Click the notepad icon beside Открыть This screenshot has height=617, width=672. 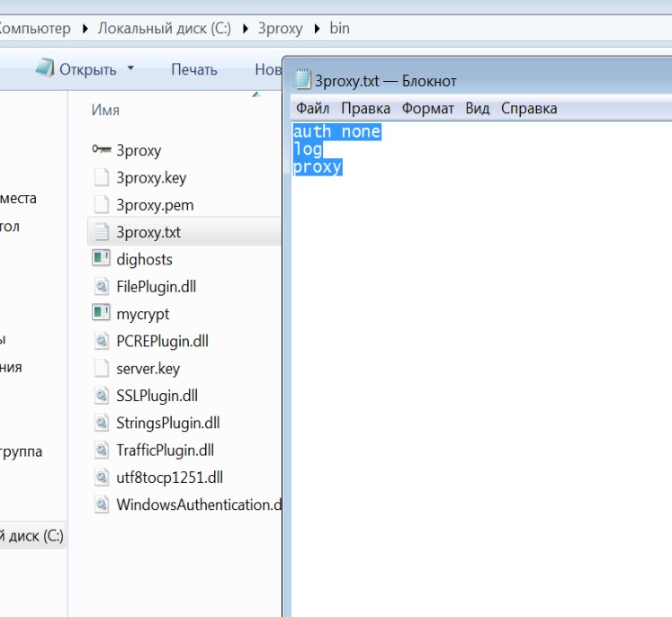(45, 68)
